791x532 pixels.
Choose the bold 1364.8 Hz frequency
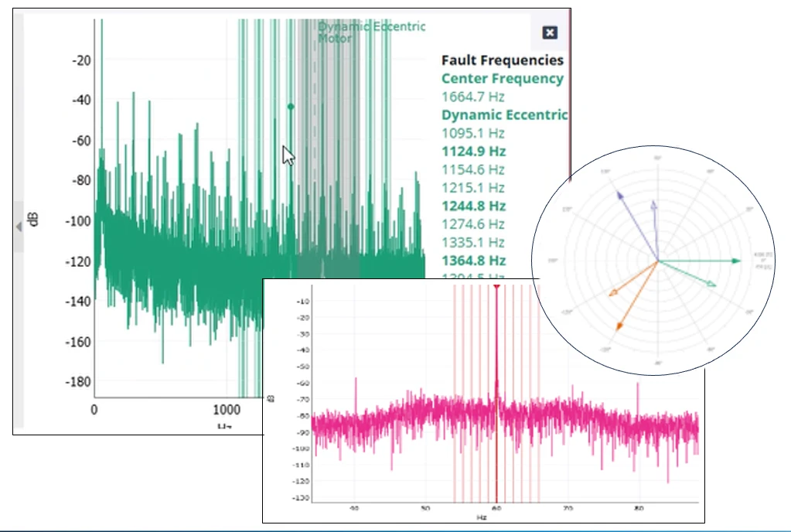[x=473, y=261]
